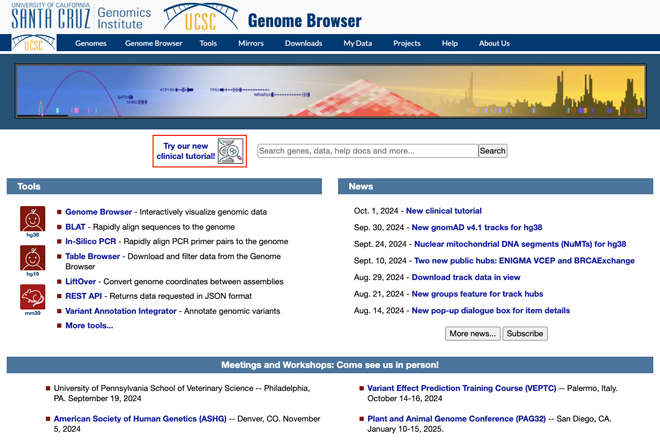Open the Genomes menu
This screenshot has width=660, height=440.
tap(91, 43)
